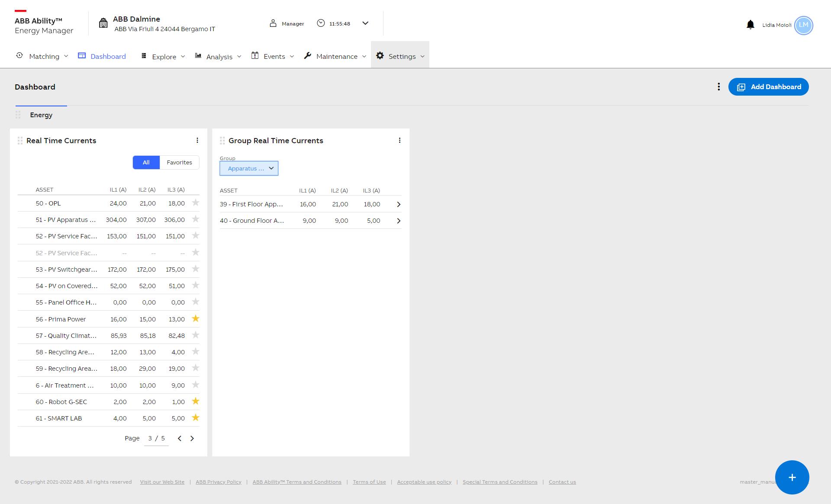This screenshot has height=504, width=831.
Task: Click the Explore menu icon
Action: coord(144,56)
